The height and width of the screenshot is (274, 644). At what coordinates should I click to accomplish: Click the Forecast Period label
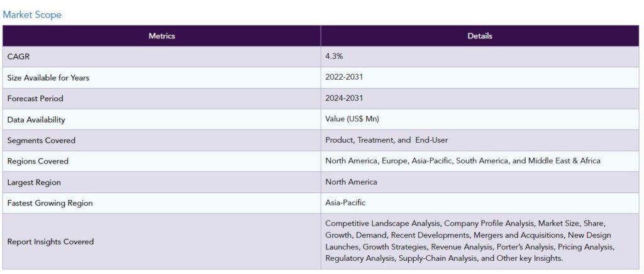pos(35,99)
